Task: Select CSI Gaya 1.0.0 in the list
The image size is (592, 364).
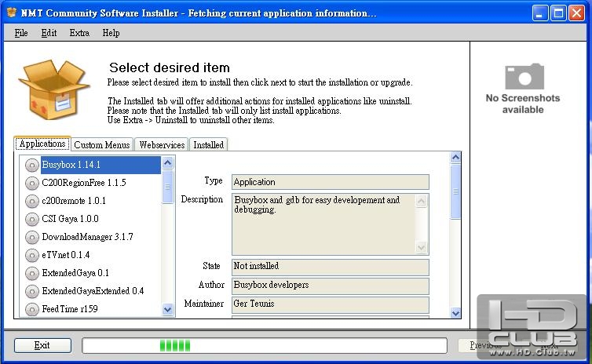Action: pos(70,219)
